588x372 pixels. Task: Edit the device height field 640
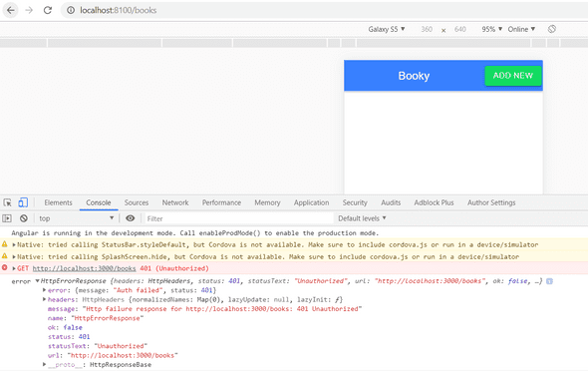tap(460, 29)
